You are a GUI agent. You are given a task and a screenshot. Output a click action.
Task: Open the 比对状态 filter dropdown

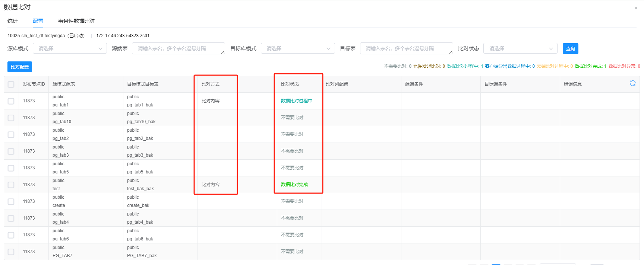click(520, 48)
